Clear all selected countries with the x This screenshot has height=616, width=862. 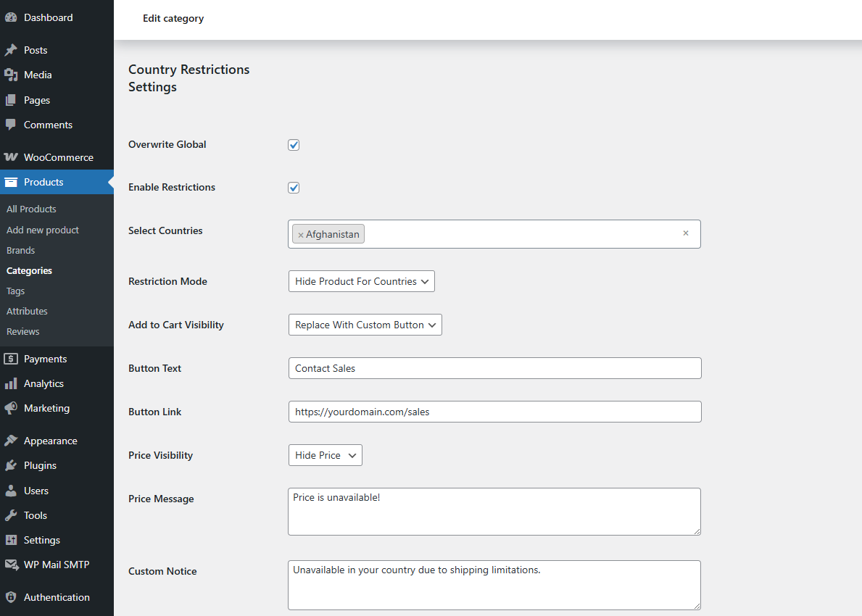coord(686,233)
